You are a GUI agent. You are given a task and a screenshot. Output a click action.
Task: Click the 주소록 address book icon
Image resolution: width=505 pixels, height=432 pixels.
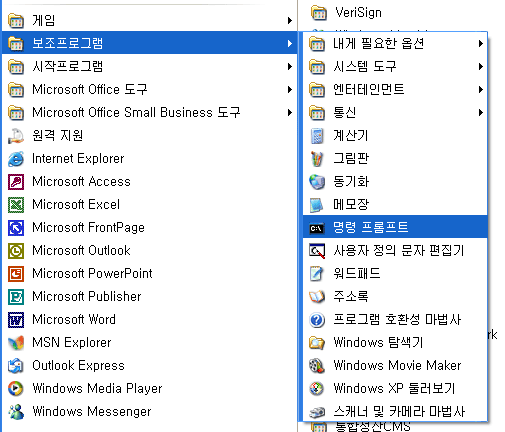pos(317,297)
